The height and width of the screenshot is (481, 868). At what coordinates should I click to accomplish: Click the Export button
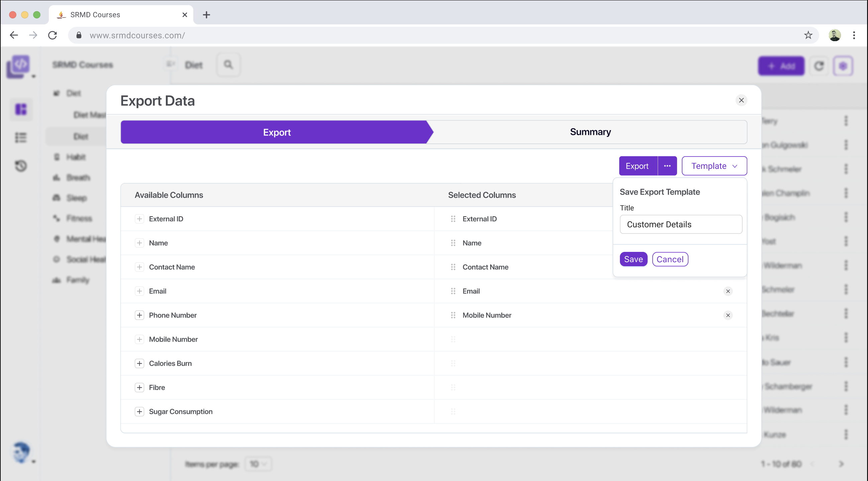pyautogui.click(x=637, y=166)
